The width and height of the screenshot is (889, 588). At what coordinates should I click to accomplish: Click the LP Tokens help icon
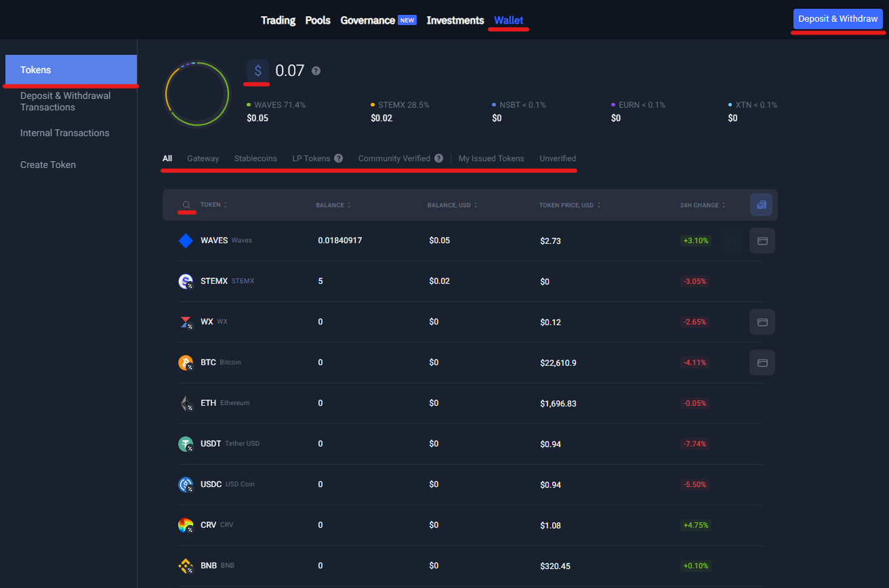click(339, 159)
